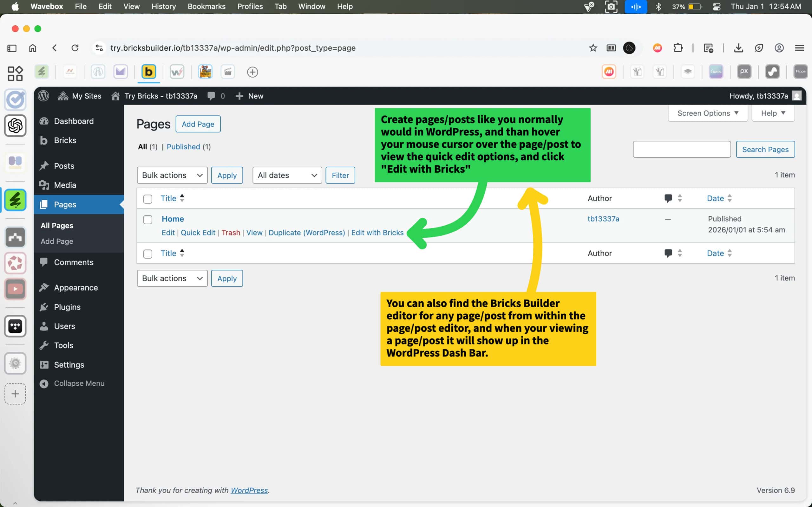Open the top Bulk actions dropdown
The height and width of the screenshot is (507, 812).
click(172, 175)
